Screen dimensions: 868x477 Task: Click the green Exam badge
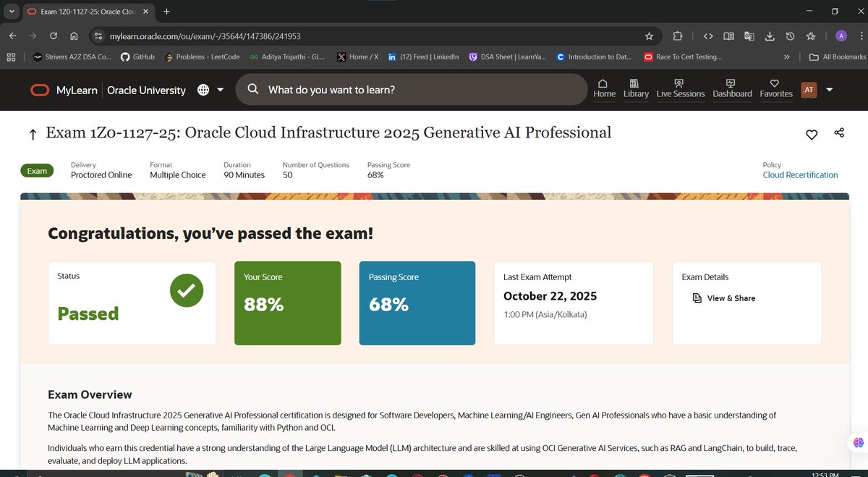pyautogui.click(x=37, y=171)
